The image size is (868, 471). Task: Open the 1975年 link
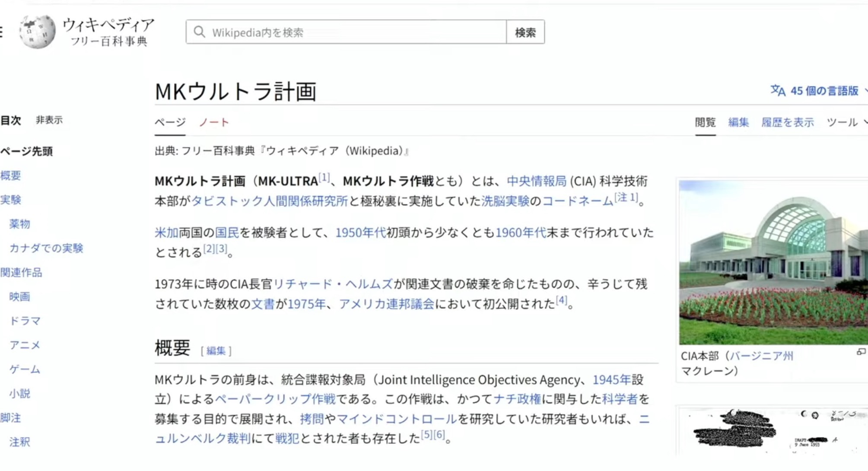pyautogui.click(x=306, y=304)
